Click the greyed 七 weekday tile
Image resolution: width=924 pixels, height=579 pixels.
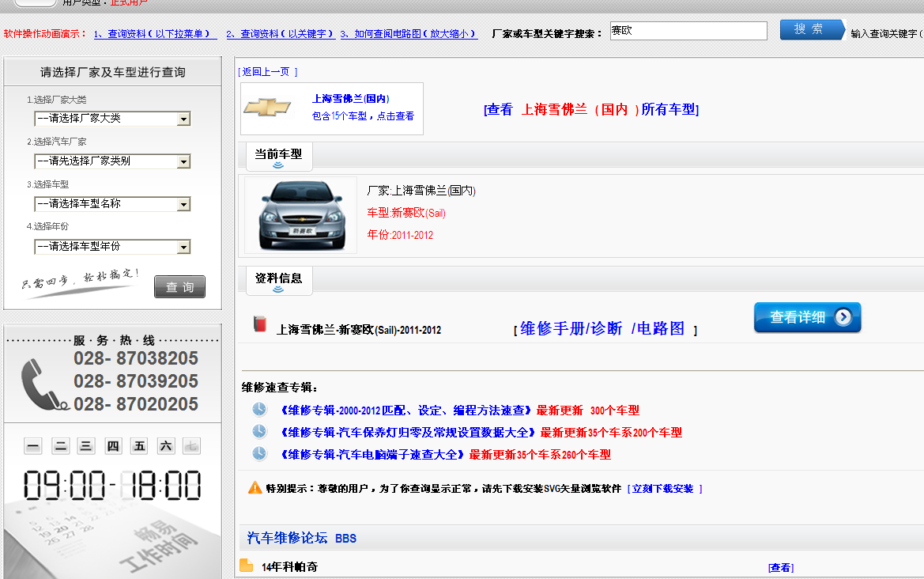[x=191, y=446]
